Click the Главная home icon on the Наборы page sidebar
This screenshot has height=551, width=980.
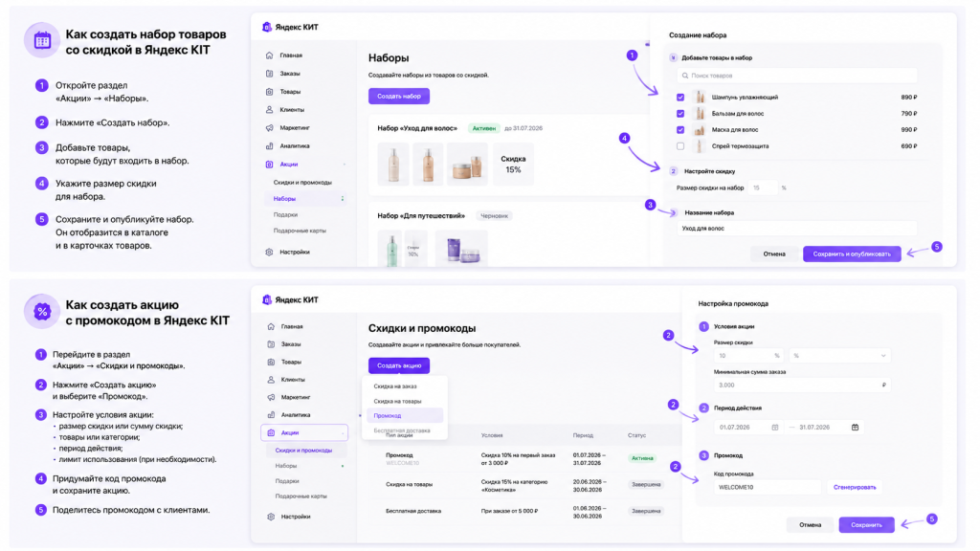coord(269,55)
